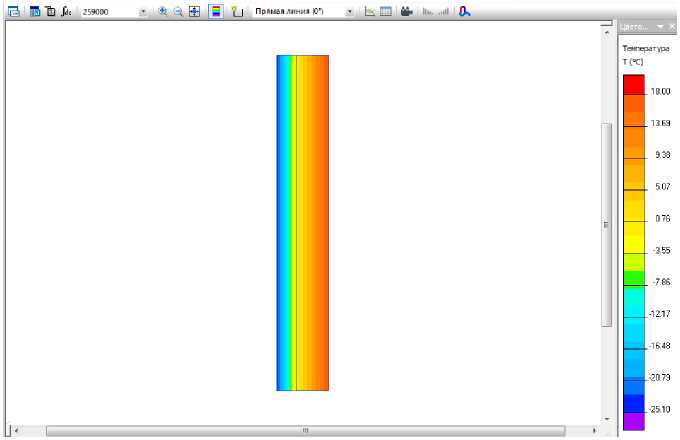Open the time step dropdown arrow
The image size is (680, 440).
(x=143, y=12)
